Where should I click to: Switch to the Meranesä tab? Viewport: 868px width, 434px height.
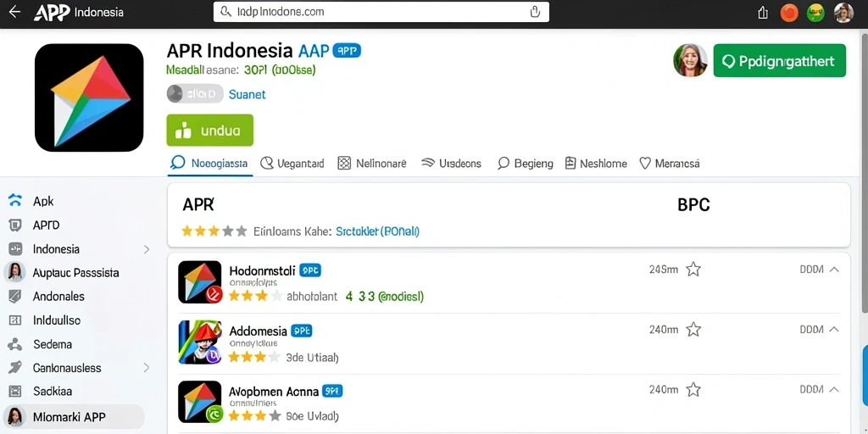click(670, 164)
